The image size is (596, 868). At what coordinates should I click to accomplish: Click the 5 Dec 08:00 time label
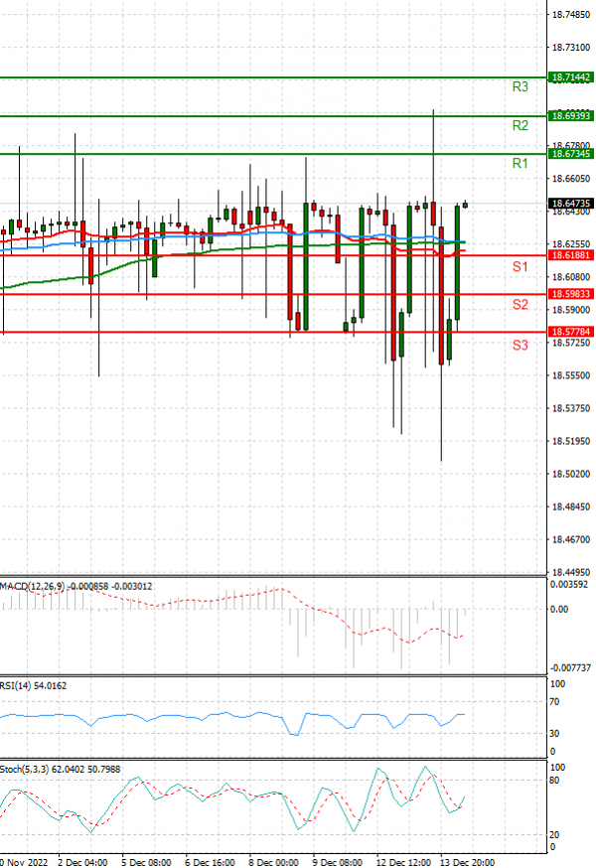[146, 862]
